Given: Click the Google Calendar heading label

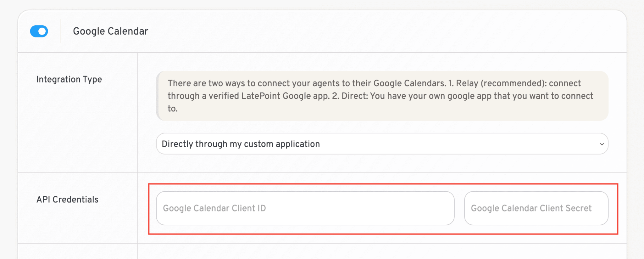Looking at the screenshot, I should click(110, 31).
